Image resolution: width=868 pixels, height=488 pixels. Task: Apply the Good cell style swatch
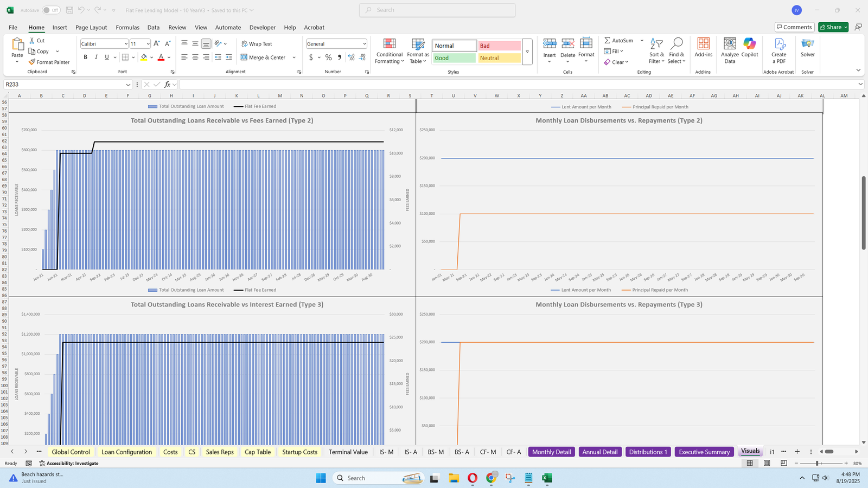click(x=454, y=58)
